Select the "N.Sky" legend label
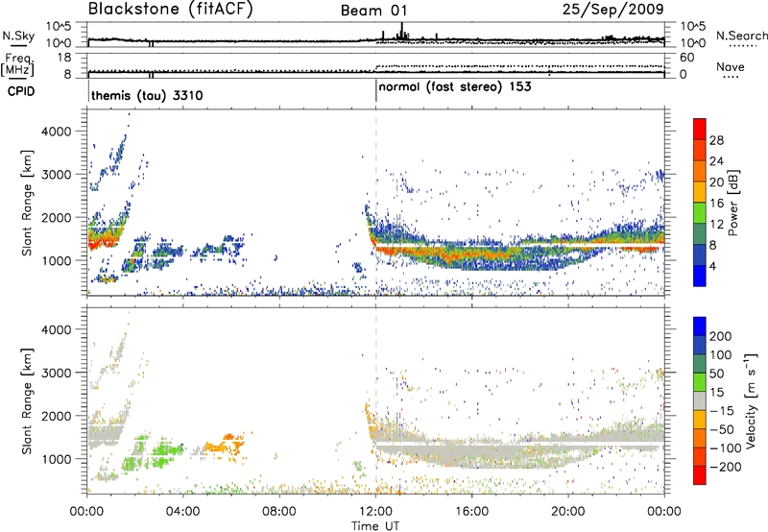Screen dimensions: 768x532 tap(18, 36)
